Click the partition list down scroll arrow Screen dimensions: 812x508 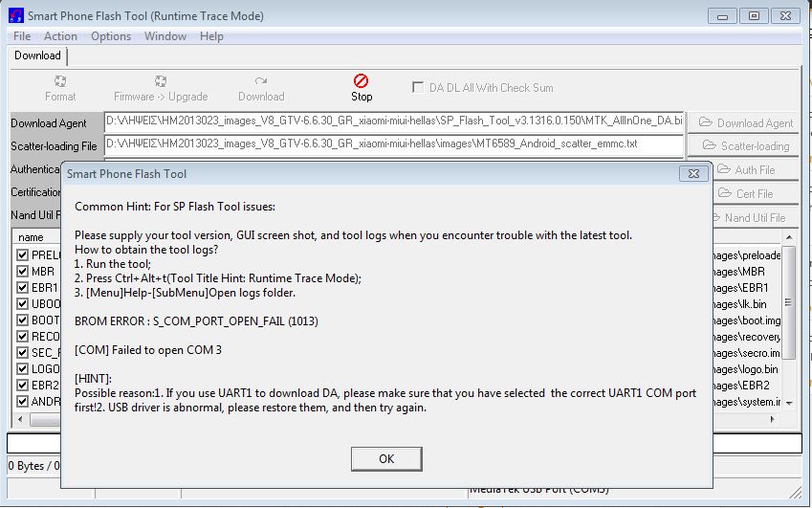pyautogui.click(x=789, y=403)
